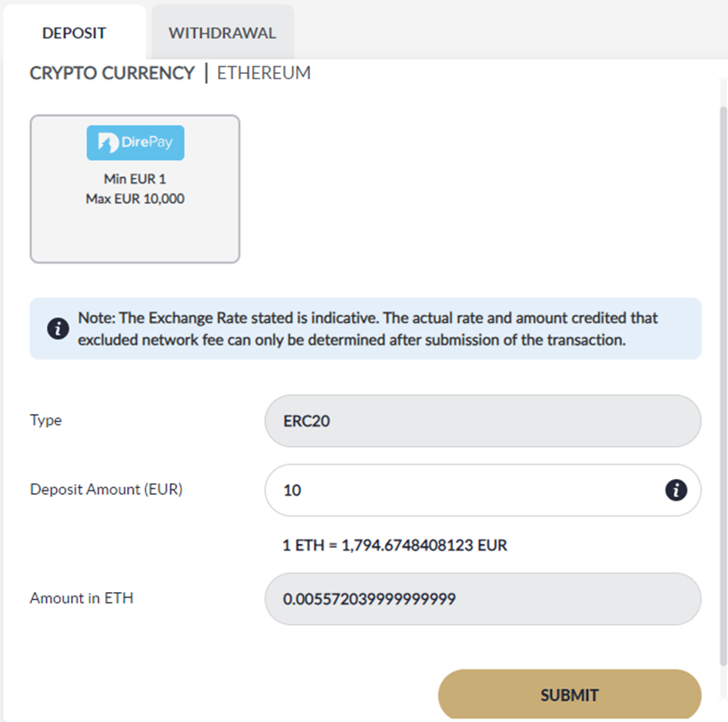Screen dimensions: 728x722
Task: Click the Deposit Amount (EUR) input field
Action: point(483,490)
